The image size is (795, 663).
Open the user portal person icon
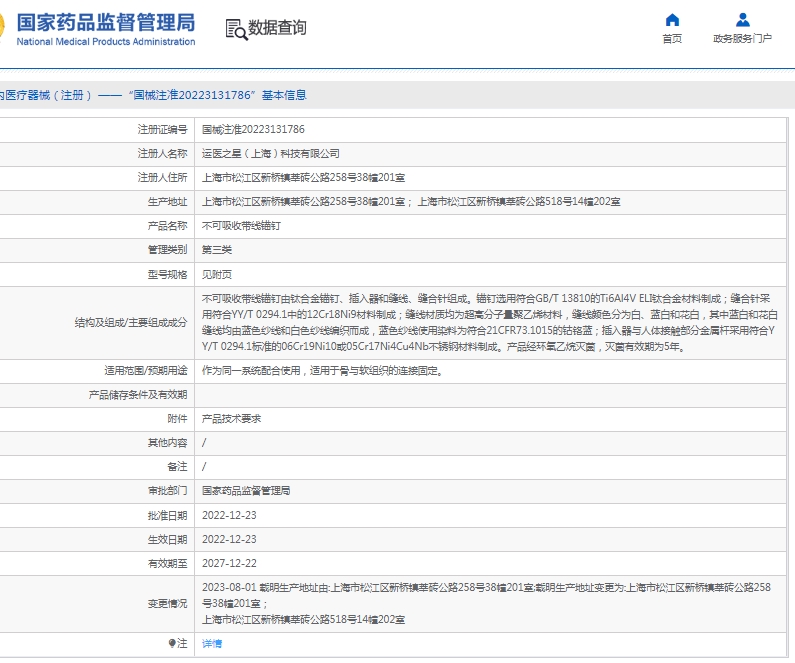tap(742, 20)
